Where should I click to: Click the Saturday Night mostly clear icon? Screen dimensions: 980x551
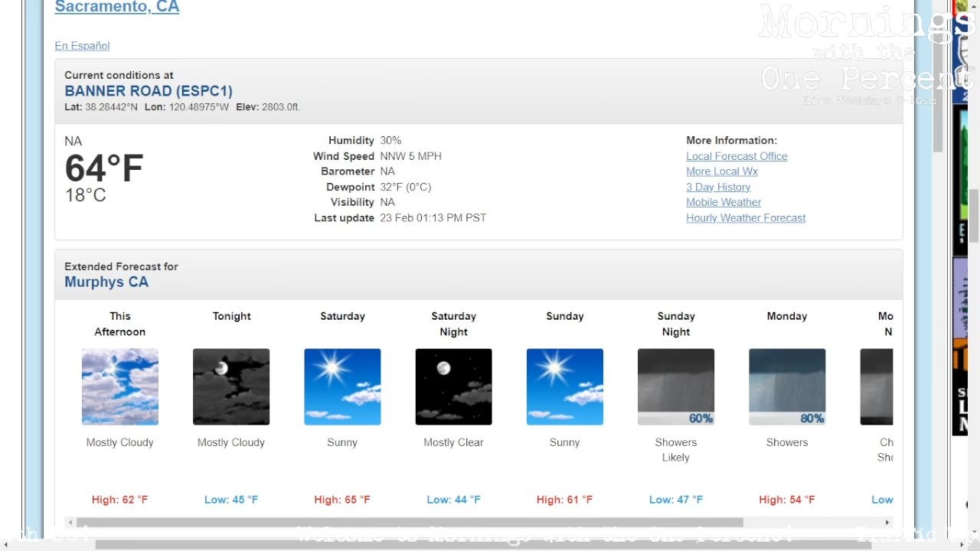tap(453, 386)
